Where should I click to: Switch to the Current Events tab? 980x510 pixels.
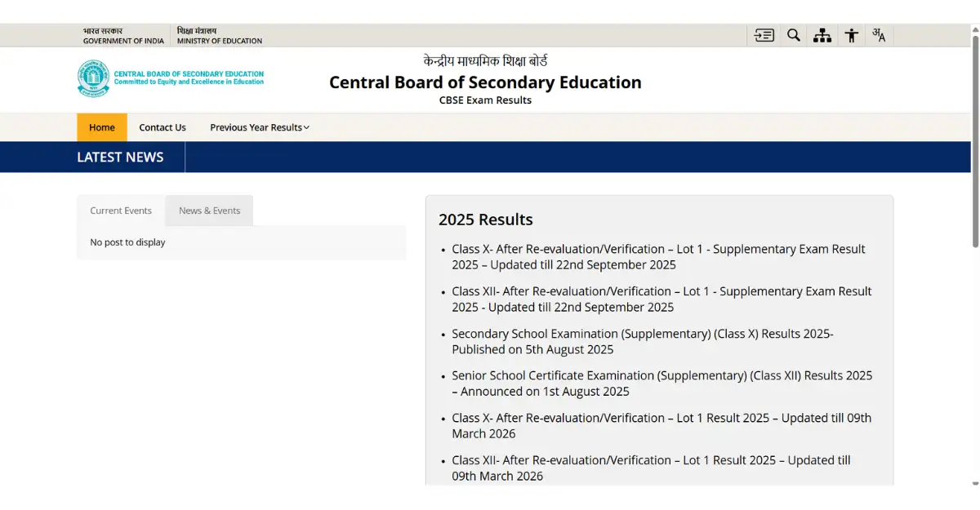tap(121, 211)
